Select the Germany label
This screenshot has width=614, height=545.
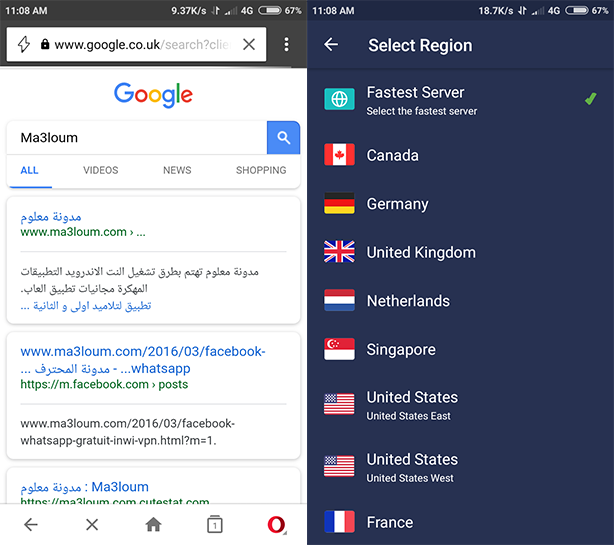pyautogui.click(x=397, y=204)
